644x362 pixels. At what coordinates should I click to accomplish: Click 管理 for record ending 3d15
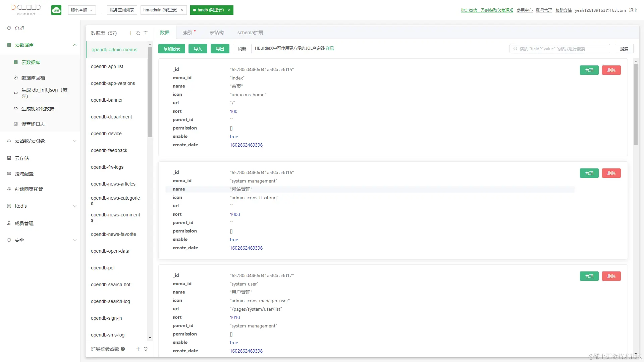point(589,70)
